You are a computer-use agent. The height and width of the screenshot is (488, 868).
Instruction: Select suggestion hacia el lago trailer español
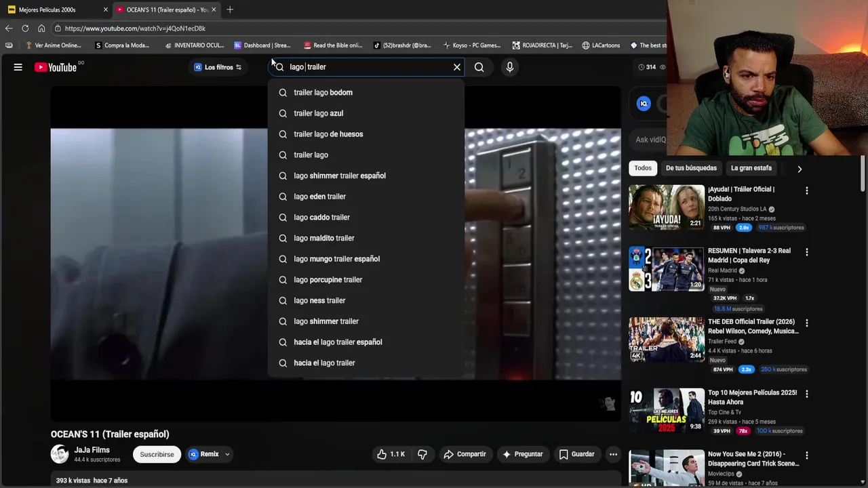(366, 342)
